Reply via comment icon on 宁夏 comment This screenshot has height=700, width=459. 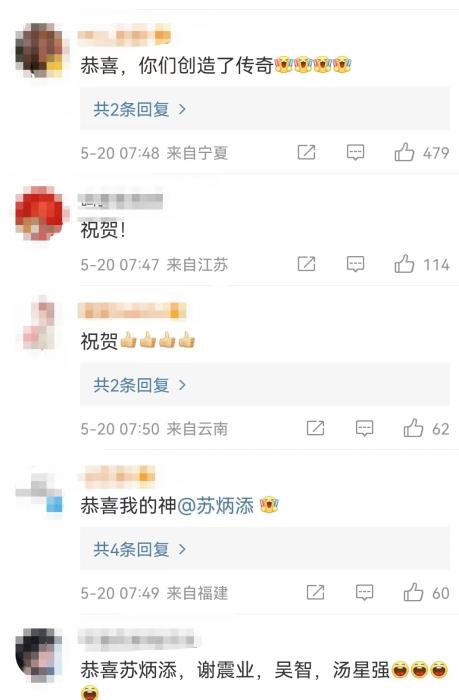355,153
